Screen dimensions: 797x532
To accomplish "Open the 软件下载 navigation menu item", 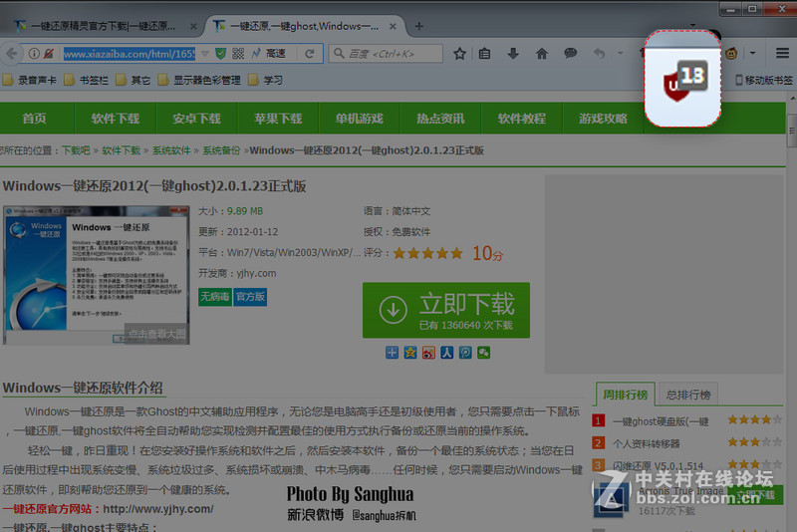I will click(116, 119).
